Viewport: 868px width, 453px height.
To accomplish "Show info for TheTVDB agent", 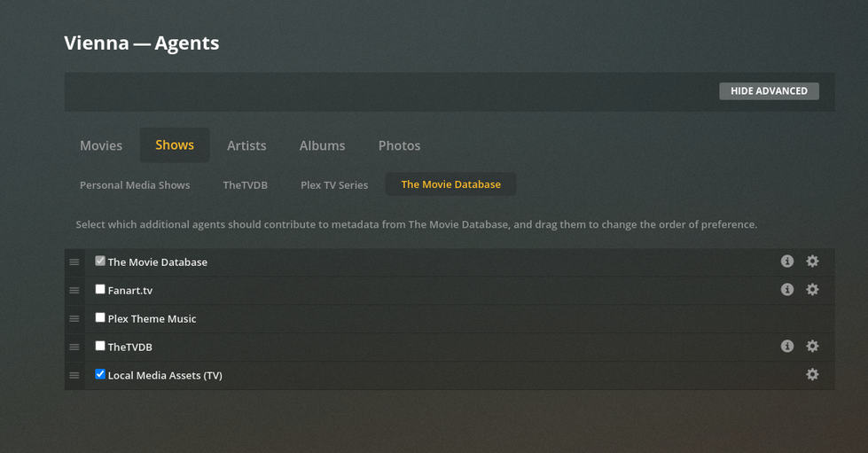I will pos(786,347).
